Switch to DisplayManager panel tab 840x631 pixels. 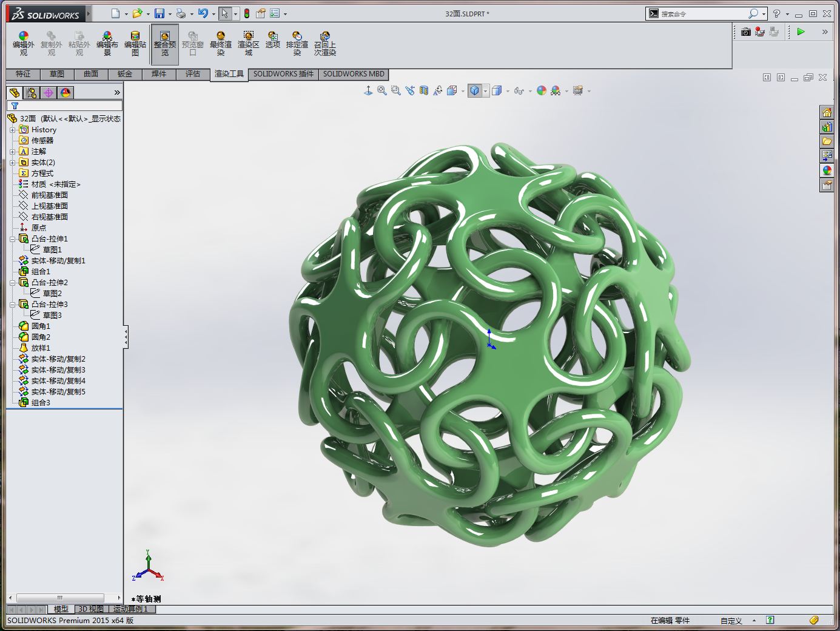click(66, 92)
